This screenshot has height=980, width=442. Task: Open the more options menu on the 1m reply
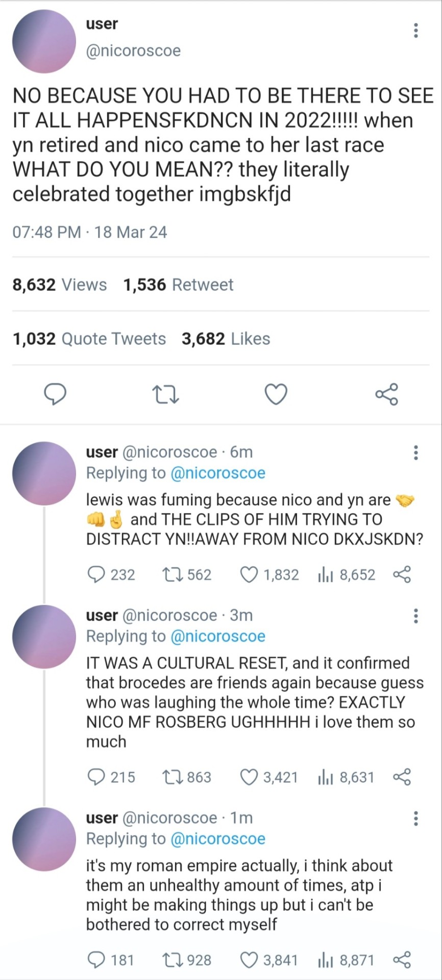tap(416, 818)
